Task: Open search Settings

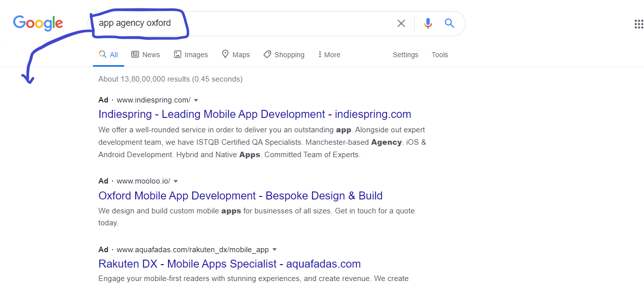Action: [x=405, y=55]
